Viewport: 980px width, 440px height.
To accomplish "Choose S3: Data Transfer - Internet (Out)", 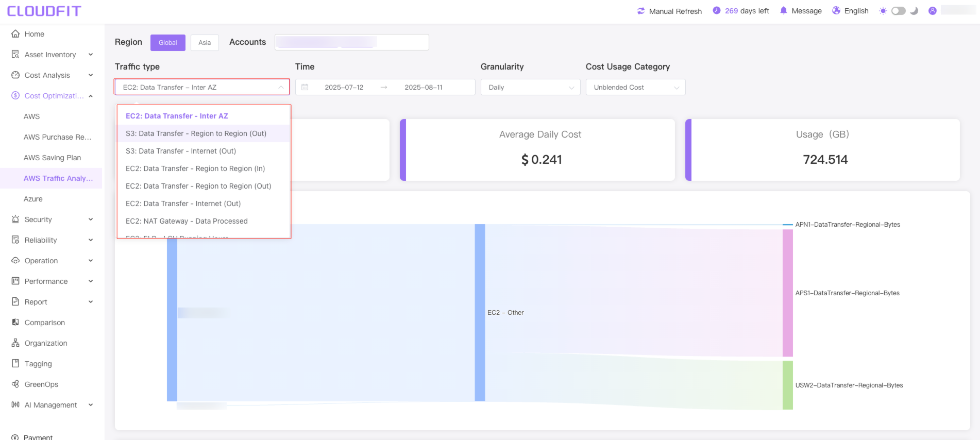I will [204, 151].
